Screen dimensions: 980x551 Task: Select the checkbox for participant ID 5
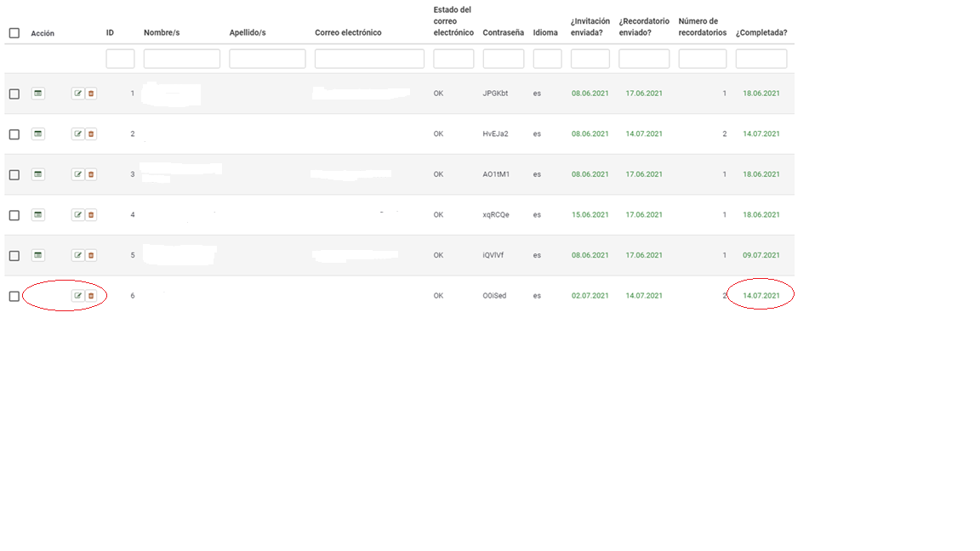click(14, 255)
